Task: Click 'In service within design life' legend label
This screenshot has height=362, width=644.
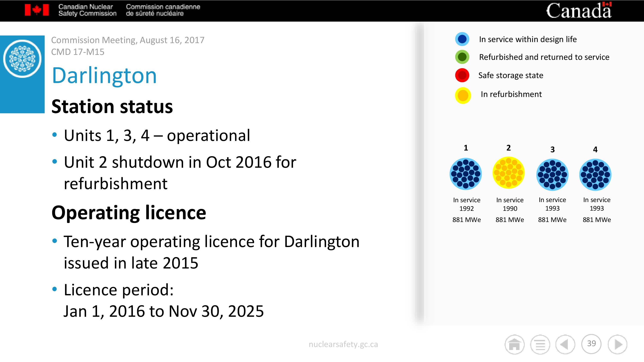Action: tap(528, 39)
